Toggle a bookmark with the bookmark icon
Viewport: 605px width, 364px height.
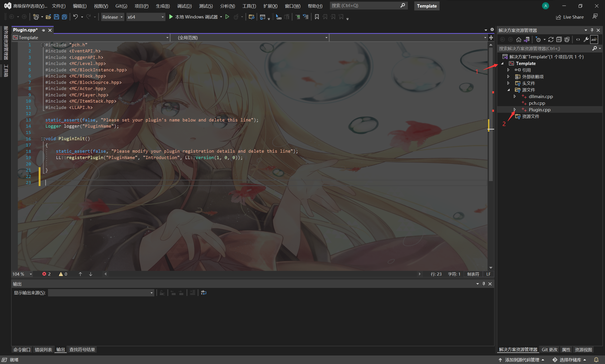[x=317, y=17]
